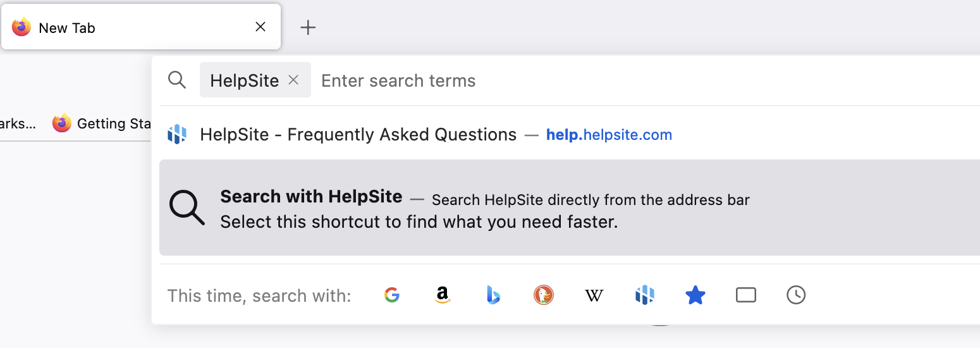Search this time with Google
Screen dimensions: 980x348
coord(392,295)
